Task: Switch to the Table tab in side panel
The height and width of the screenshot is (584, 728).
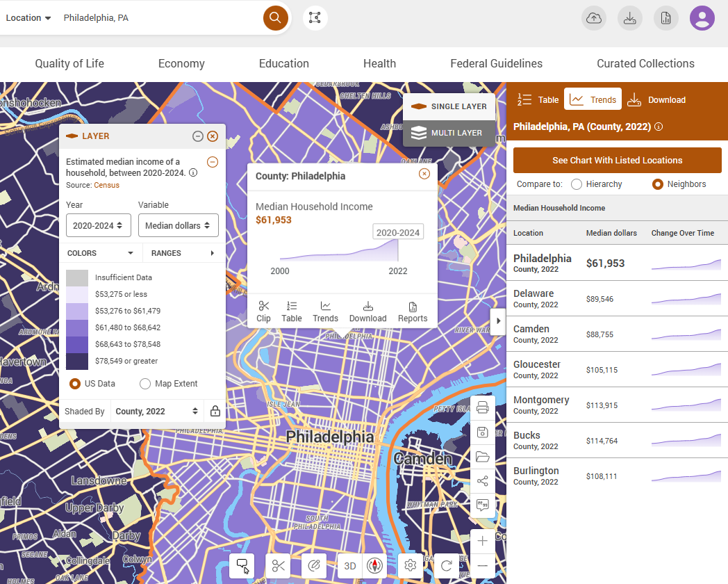Action: pyautogui.click(x=538, y=100)
